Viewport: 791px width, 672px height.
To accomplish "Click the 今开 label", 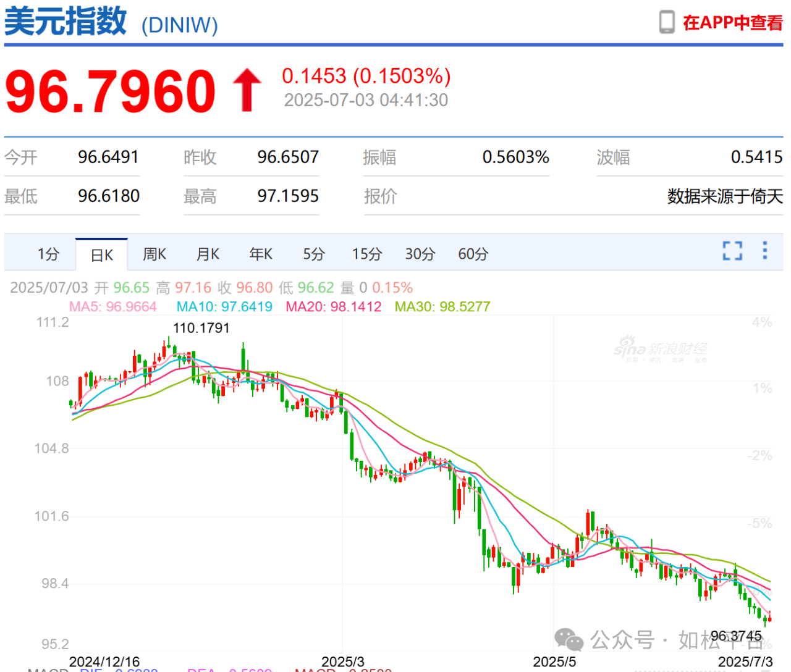I will tap(21, 157).
